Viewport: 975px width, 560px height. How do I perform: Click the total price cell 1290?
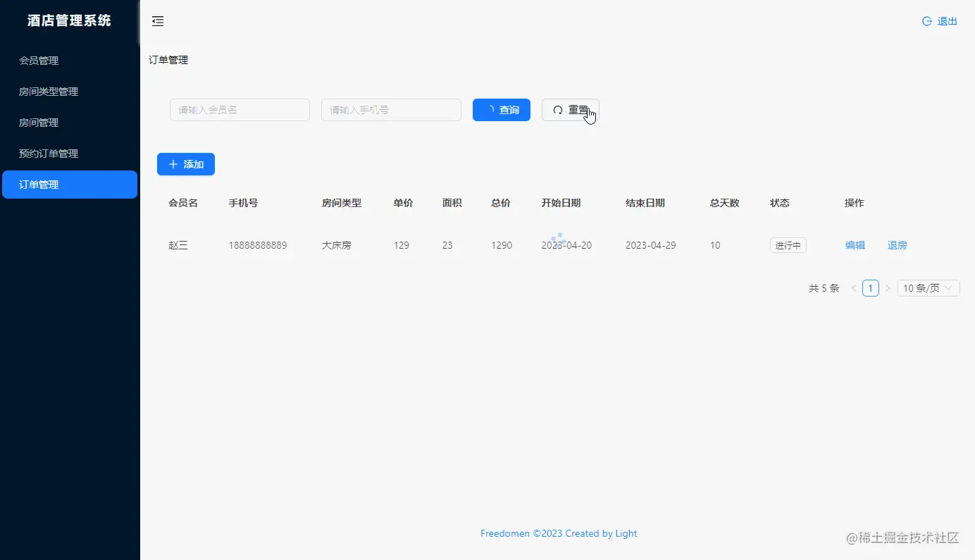[502, 245]
